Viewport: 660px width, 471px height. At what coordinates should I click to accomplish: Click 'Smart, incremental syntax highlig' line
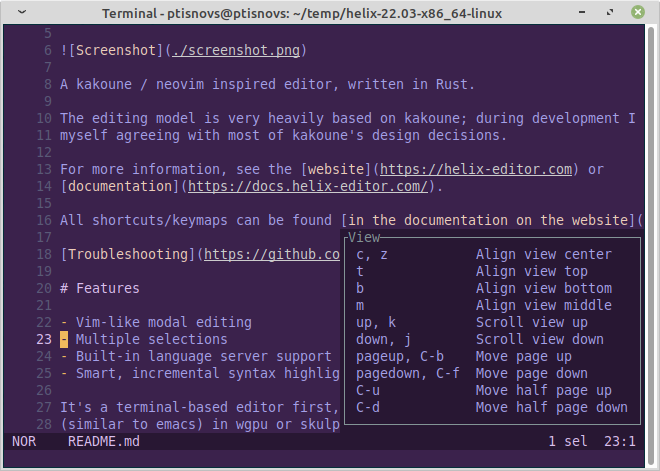coord(200,373)
